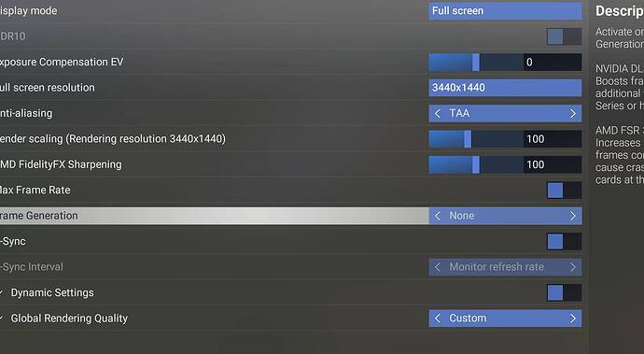Click the Exposure Compensation EV slider

(476, 62)
